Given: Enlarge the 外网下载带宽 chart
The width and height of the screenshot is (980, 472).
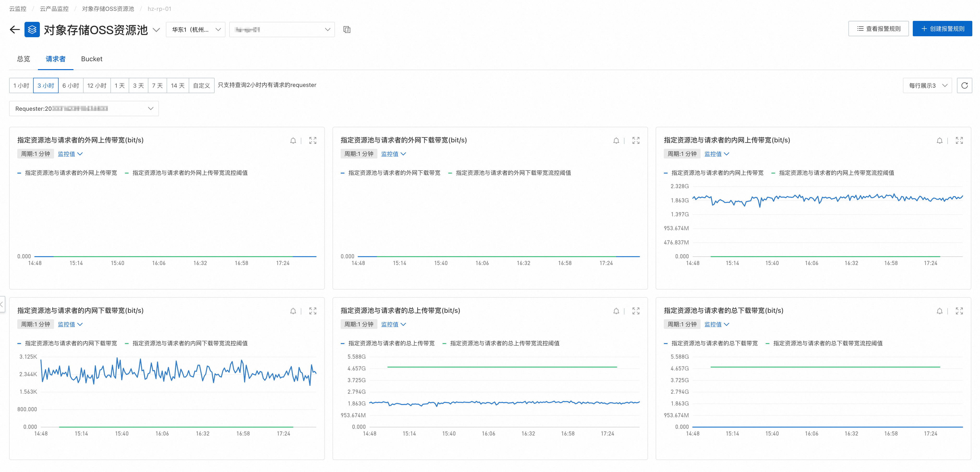Looking at the screenshot, I should coord(636,141).
